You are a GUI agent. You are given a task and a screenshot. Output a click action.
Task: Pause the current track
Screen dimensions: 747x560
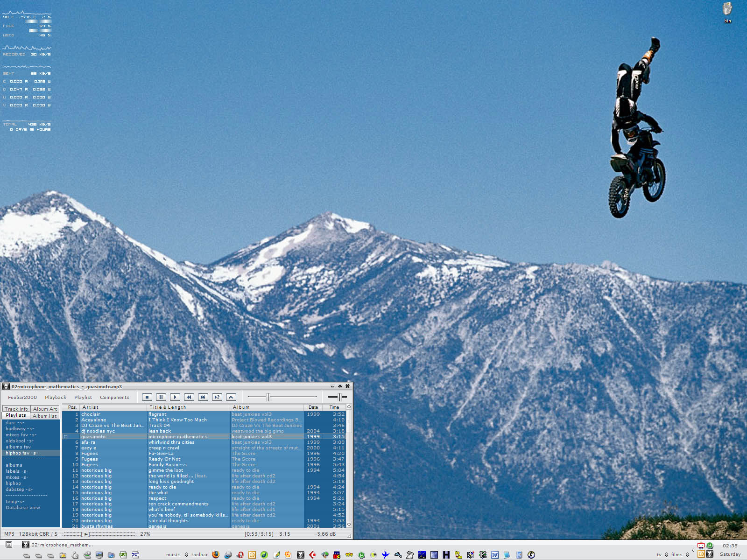point(161,397)
